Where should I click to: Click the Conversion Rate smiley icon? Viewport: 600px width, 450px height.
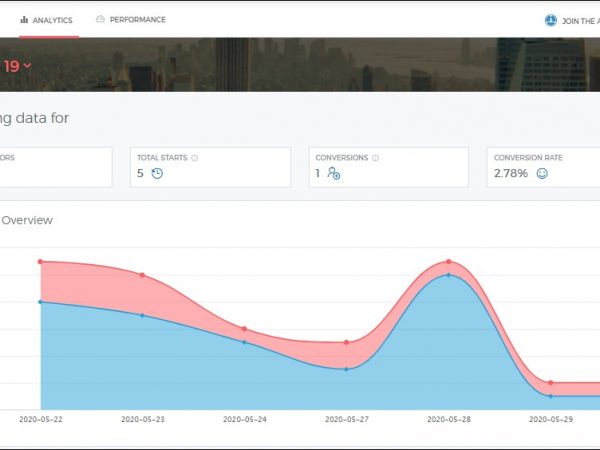point(542,174)
